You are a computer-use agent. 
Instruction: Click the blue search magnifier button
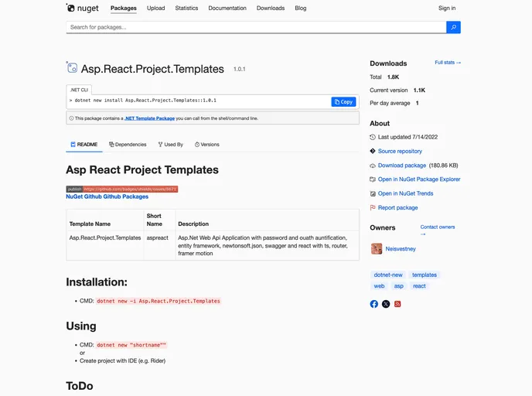453,27
